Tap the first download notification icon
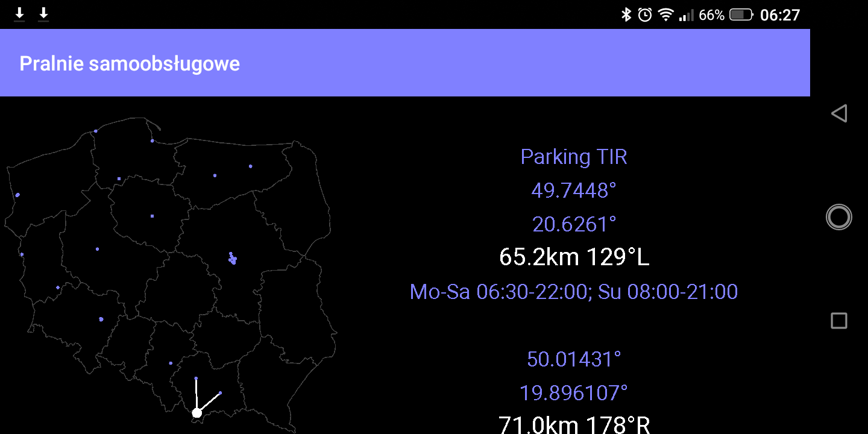This screenshot has height=434, width=868. coord(19,14)
